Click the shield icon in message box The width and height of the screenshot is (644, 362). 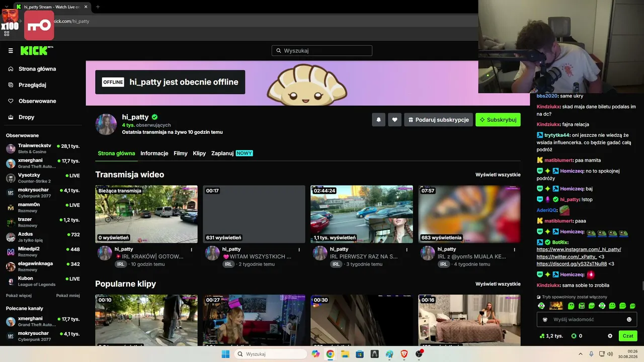coord(545,319)
